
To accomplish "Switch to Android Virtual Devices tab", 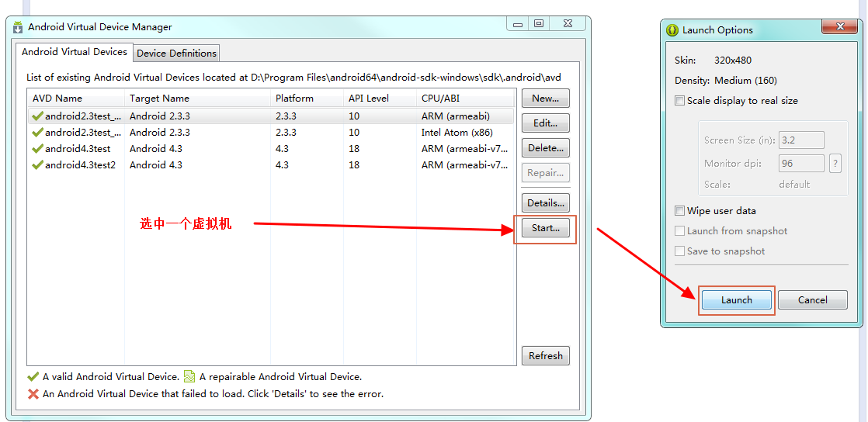I will coord(75,52).
